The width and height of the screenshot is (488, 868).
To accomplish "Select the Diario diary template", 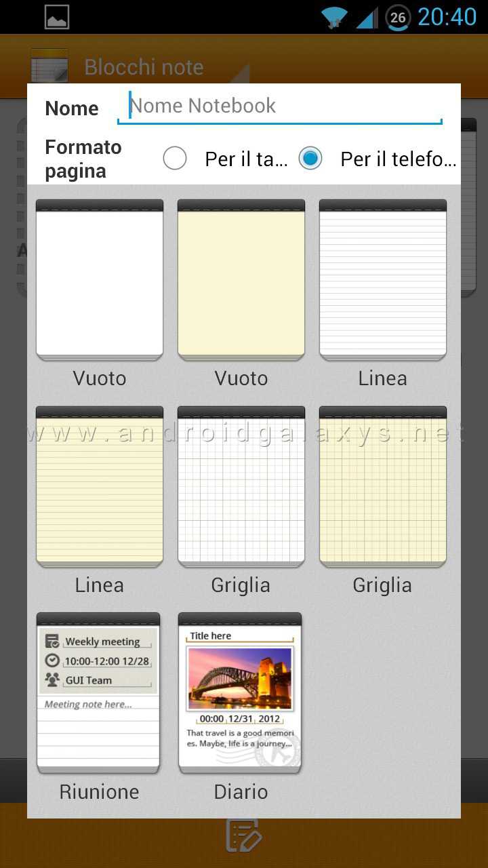I will (240, 693).
